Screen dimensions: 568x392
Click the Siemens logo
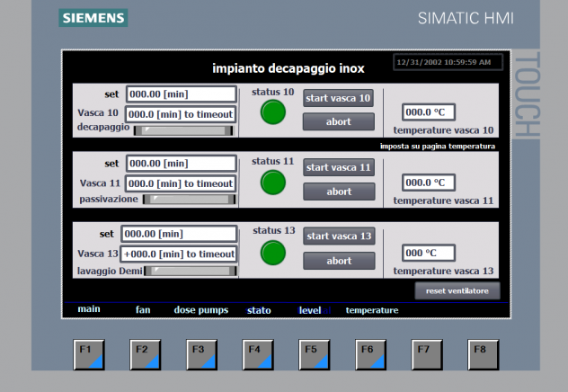click(93, 18)
